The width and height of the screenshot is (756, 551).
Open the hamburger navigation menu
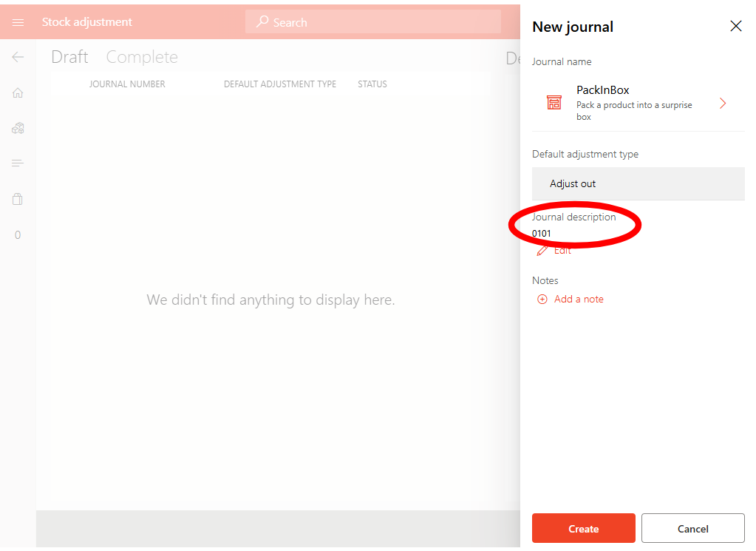pyautogui.click(x=18, y=22)
